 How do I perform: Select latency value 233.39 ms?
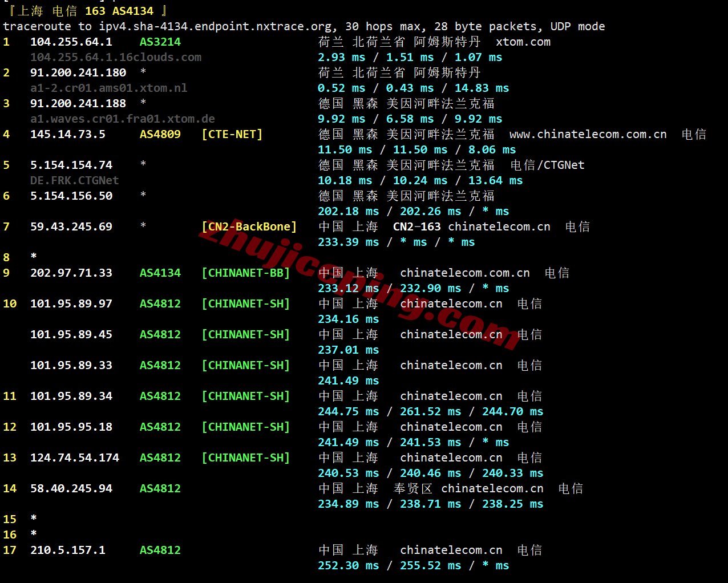[x=349, y=242]
